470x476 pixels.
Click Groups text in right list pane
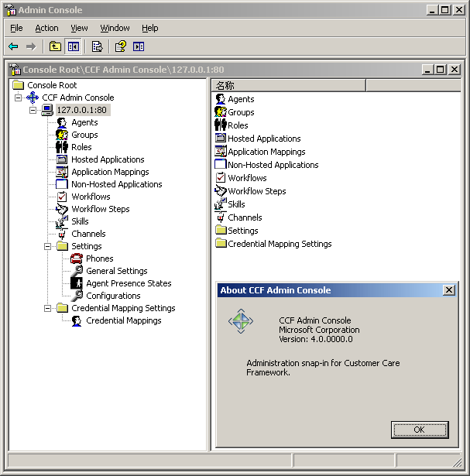pos(241,113)
